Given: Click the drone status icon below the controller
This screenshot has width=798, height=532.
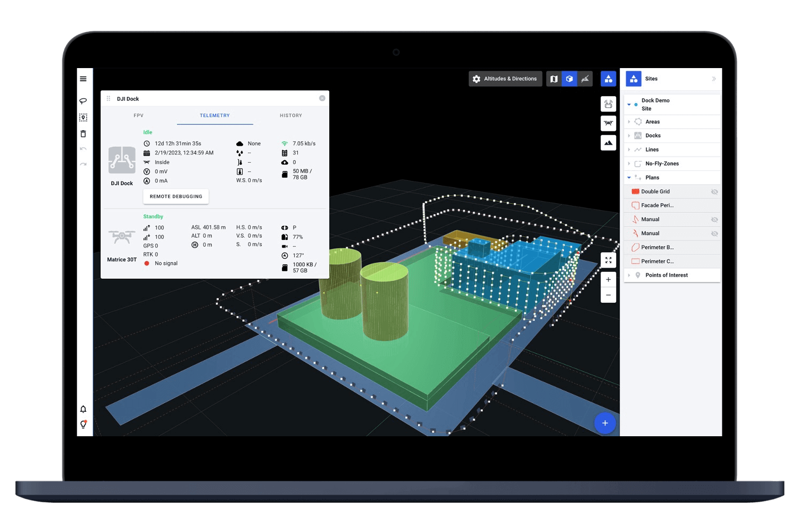Looking at the screenshot, I should click(x=608, y=123).
